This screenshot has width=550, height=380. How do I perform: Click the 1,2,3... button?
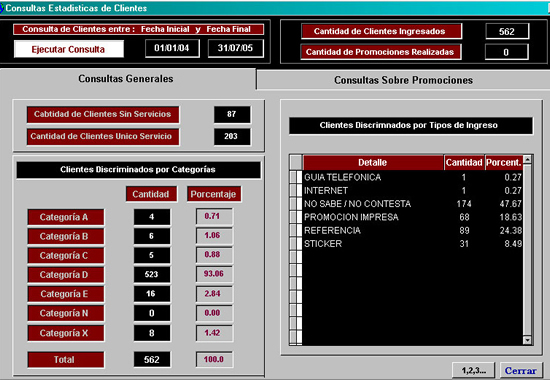pos(474,371)
